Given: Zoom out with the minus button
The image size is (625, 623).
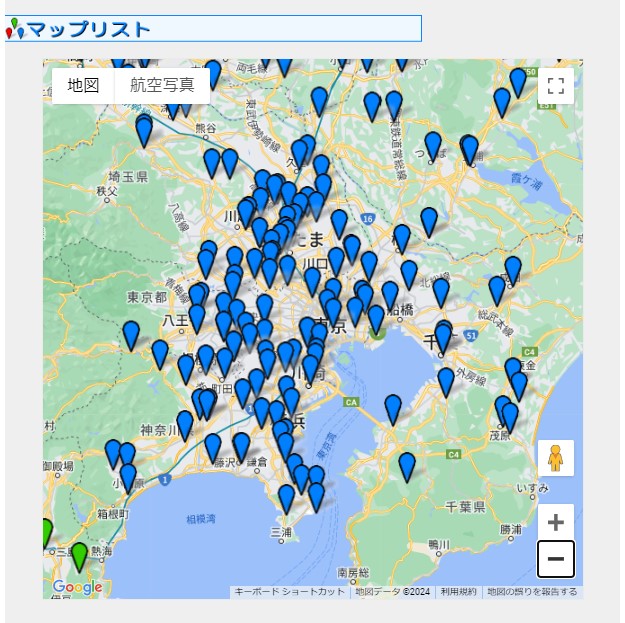Looking at the screenshot, I should [556, 559].
